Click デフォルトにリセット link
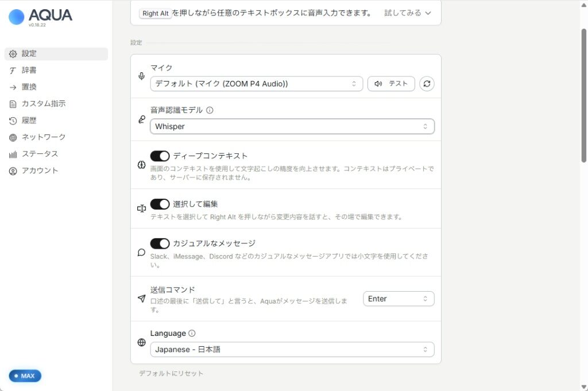Image resolution: width=588 pixels, height=391 pixels. [x=171, y=373]
